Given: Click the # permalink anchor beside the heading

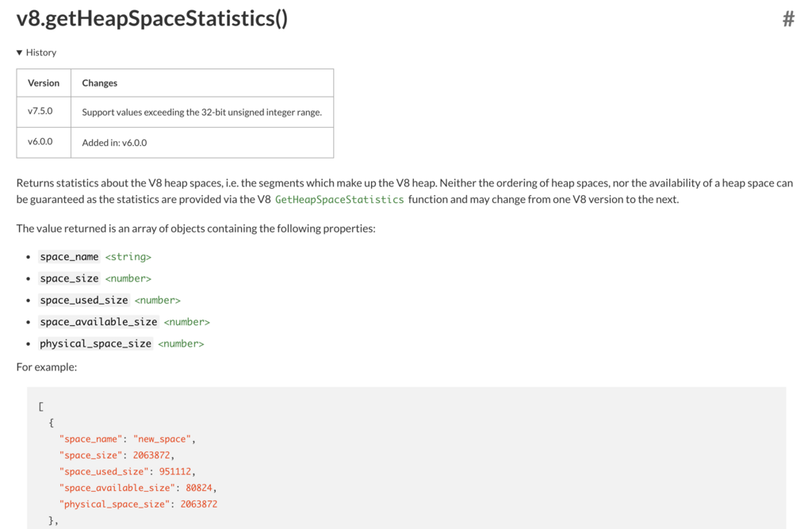Looking at the screenshot, I should (x=788, y=20).
